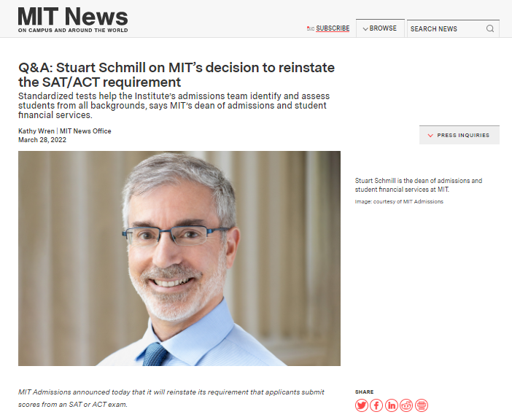This screenshot has width=512, height=420.
Task: Click the image credit courtesy of MIT Admissions
Action: [x=399, y=202]
